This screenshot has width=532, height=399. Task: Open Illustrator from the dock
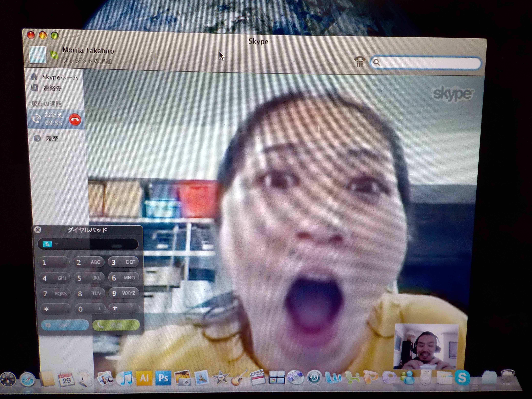[x=144, y=378]
